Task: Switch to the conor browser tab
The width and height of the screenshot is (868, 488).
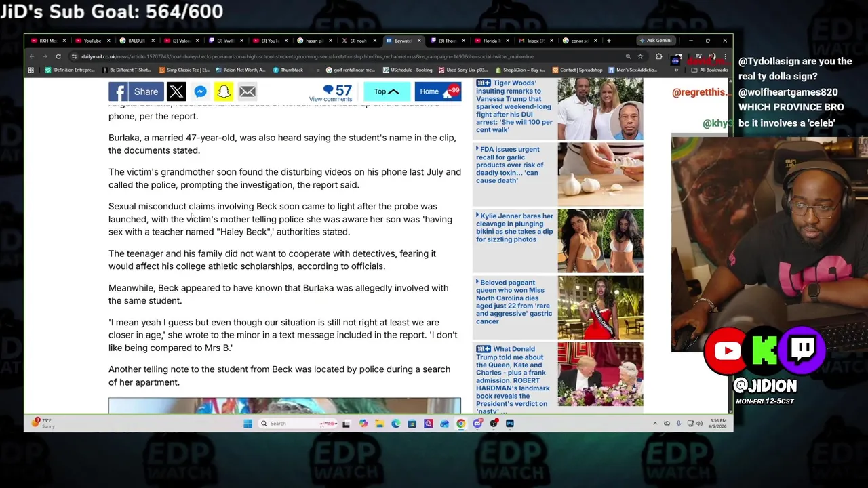Action: coord(580,41)
